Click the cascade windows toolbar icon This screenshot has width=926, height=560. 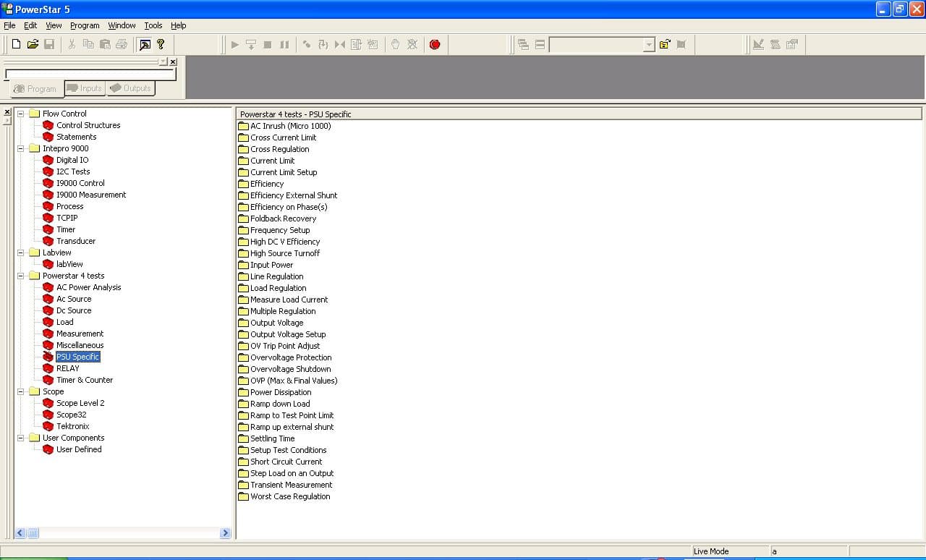[x=523, y=44]
